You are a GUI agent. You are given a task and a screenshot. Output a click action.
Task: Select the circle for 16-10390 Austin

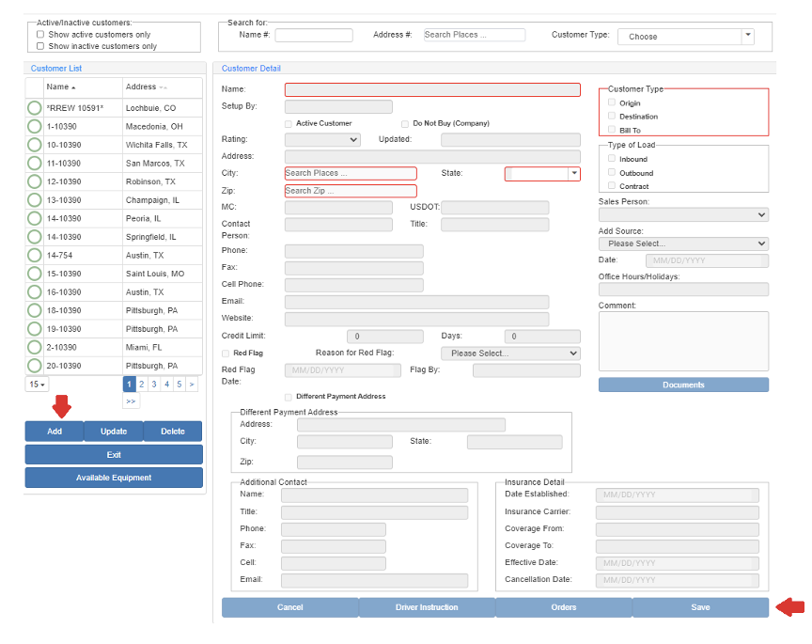point(34,291)
